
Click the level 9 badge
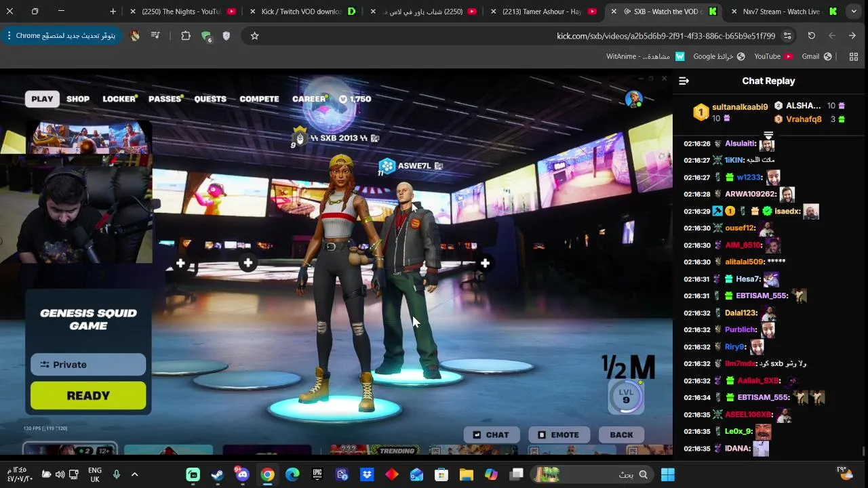tap(626, 396)
